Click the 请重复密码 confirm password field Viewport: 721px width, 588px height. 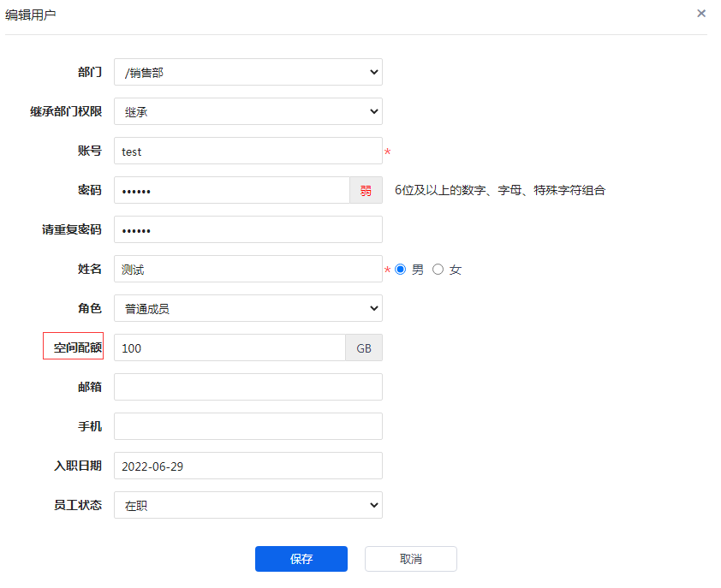point(247,230)
